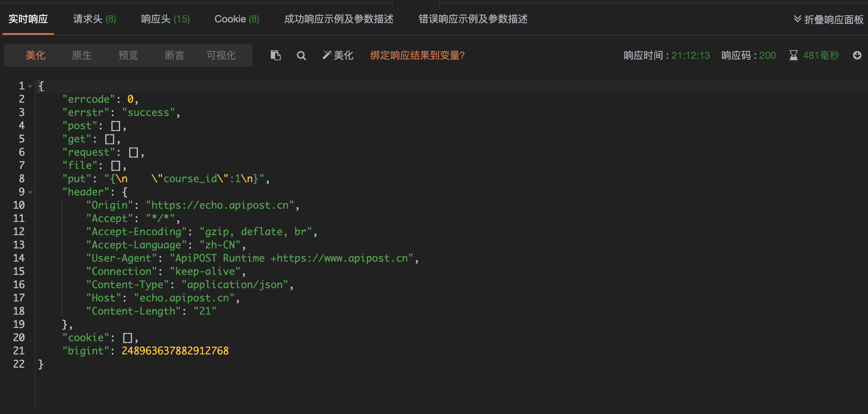Click the "request" key on line 6
Image resolution: width=868 pixels, height=414 pixels.
point(89,152)
